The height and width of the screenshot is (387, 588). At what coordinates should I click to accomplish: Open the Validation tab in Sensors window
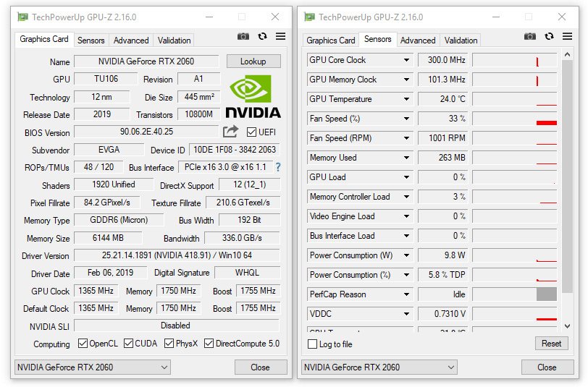(461, 41)
